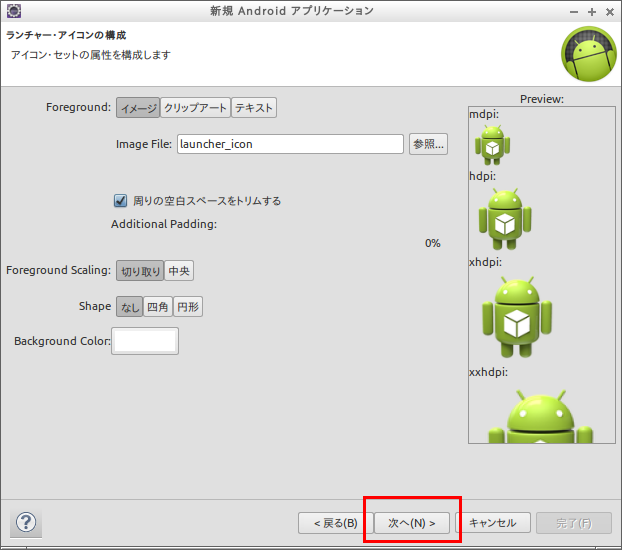The height and width of the screenshot is (550, 622).
Task: Select the xhdpi preview icon
Action: (517, 317)
